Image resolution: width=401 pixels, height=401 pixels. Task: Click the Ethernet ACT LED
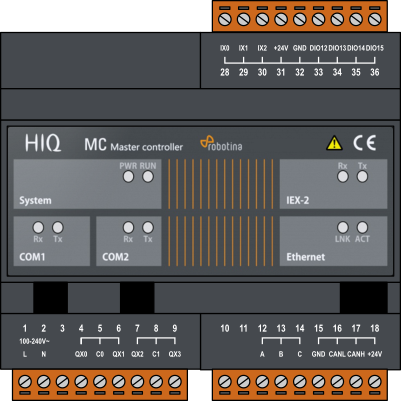tap(362, 227)
